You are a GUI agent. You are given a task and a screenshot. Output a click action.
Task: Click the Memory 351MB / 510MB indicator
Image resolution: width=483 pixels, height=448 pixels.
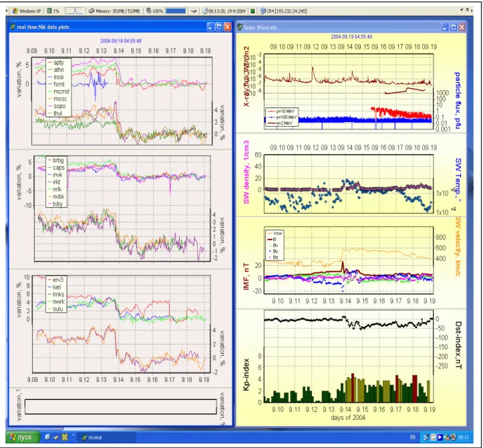(x=114, y=11)
